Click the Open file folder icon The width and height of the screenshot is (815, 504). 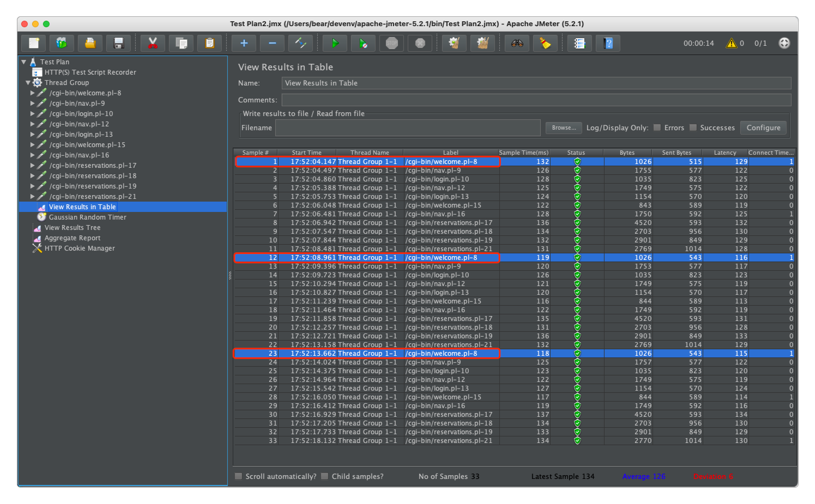[x=90, y=43]
